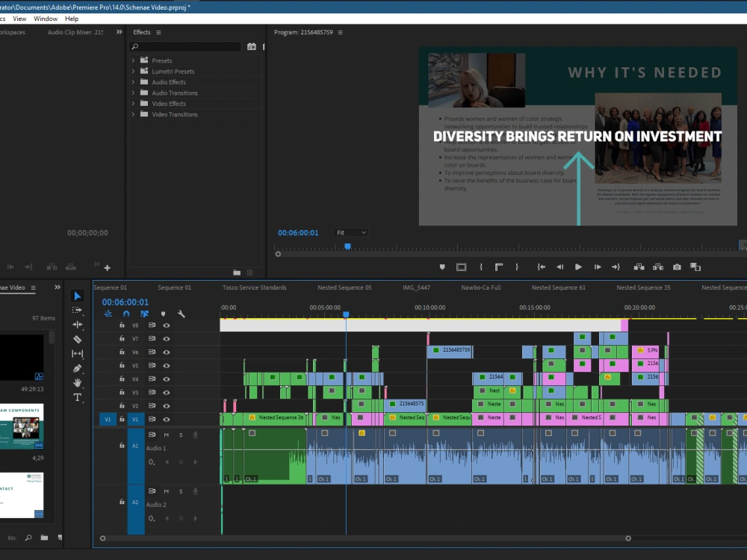Select the Track Select Forward tool

[x=77, y=310]
